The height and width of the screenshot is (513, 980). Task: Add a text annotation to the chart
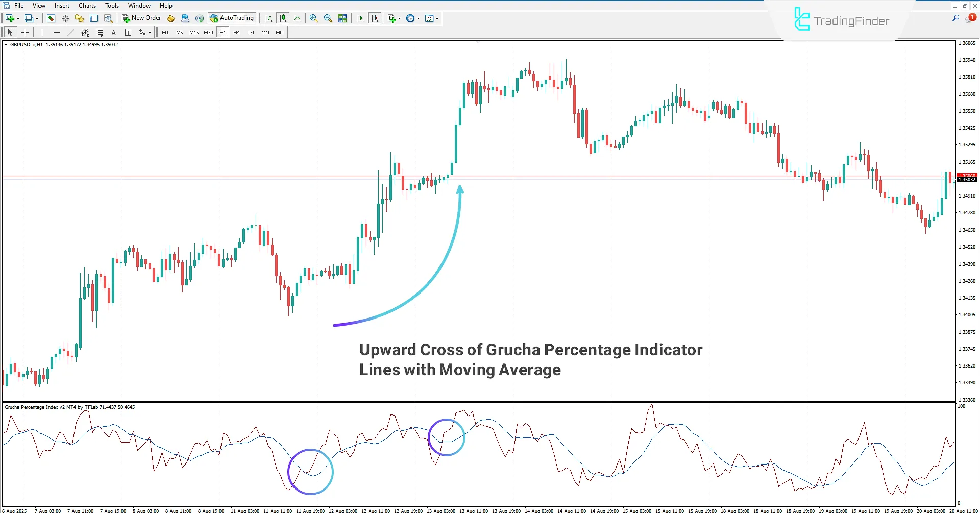(x=113, y=32)
